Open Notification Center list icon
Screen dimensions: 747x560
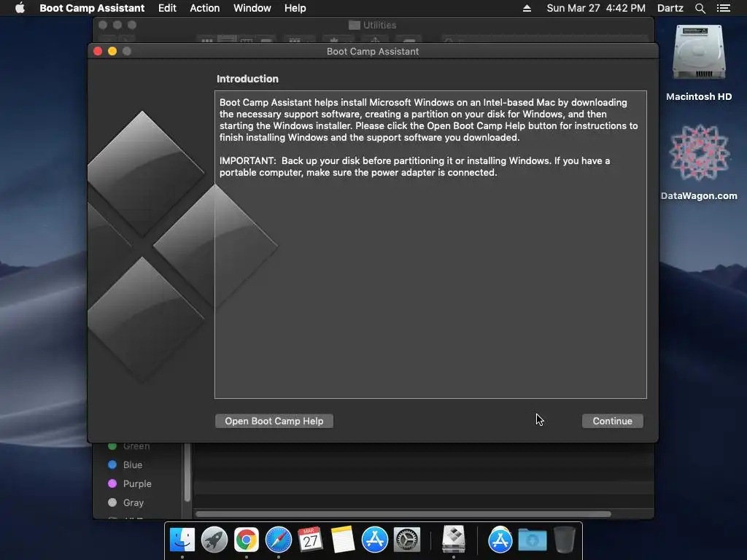pyautogui.click(x=723, y=8)
